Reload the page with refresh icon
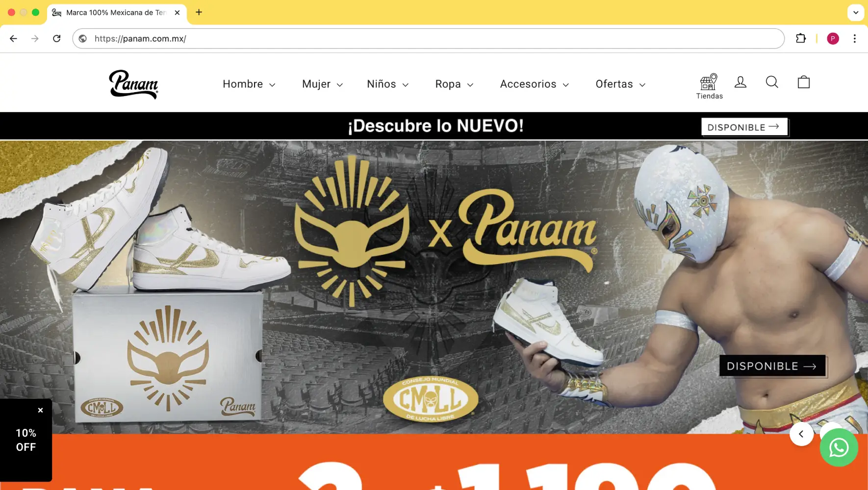868x490 pixels. (57, 38)
